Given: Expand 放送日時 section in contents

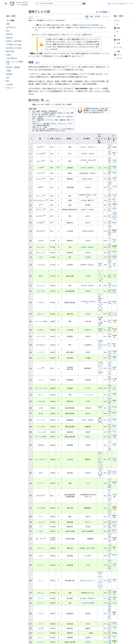Looking at the screenshot, I should pos(5,37).
